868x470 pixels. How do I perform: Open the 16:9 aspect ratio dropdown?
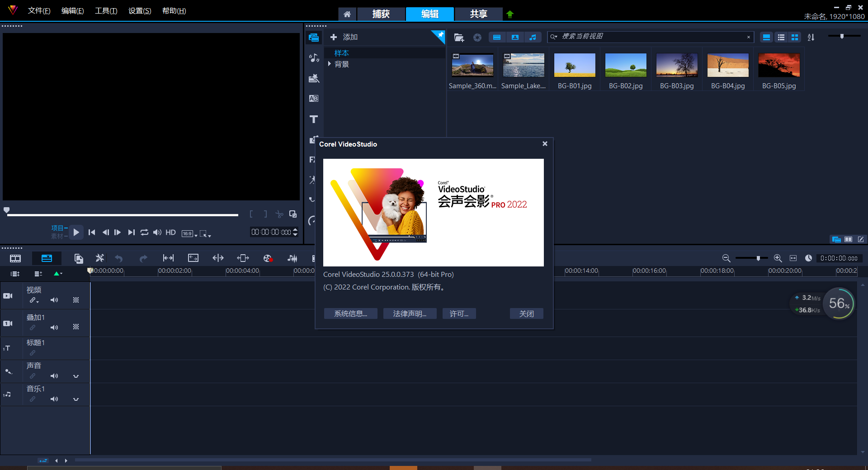(x=189, y=233)
